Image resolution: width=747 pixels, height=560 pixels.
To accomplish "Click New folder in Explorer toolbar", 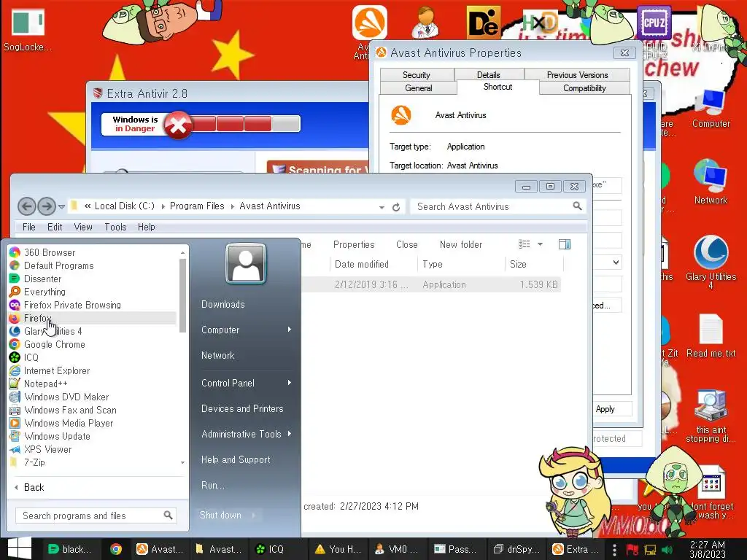I will [461, 244].
